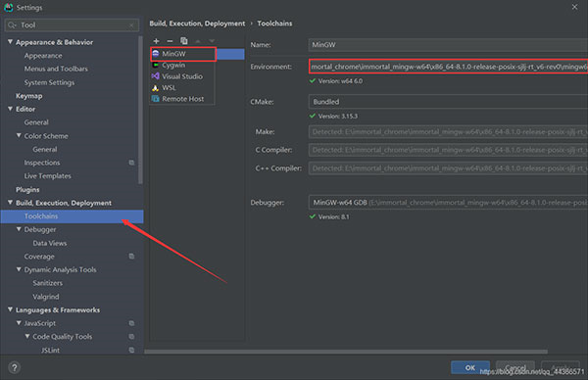Add a new toolchain with plus icon
588x380 pixels.
[x=157, y=41]
